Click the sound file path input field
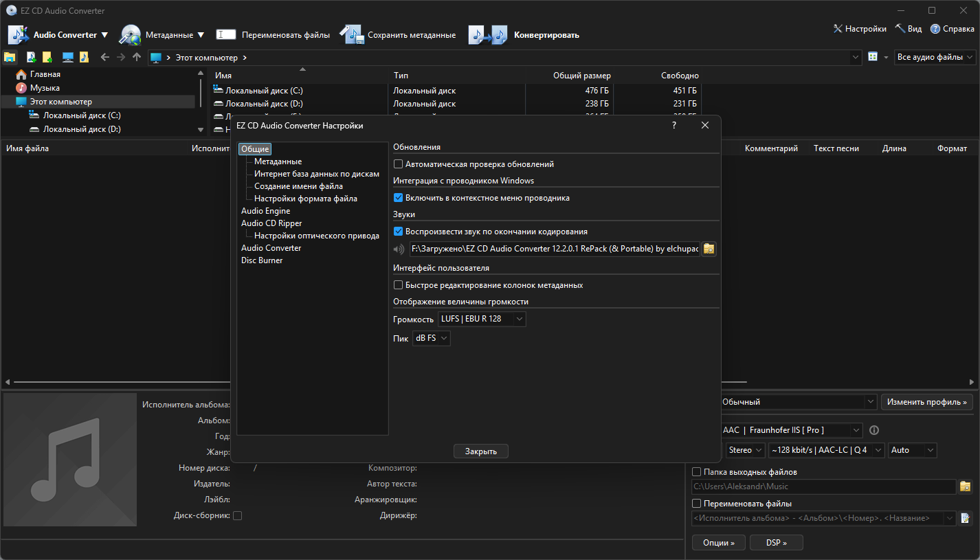 click(x=555, y=249)
